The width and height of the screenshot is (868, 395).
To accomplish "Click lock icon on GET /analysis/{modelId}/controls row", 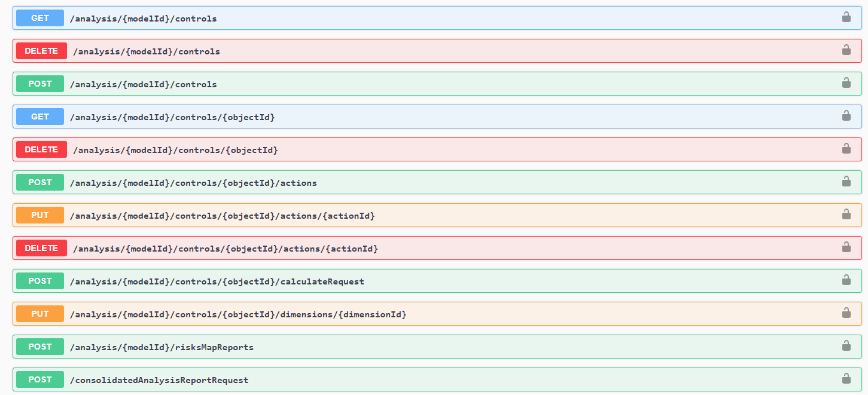I will 846,17.
